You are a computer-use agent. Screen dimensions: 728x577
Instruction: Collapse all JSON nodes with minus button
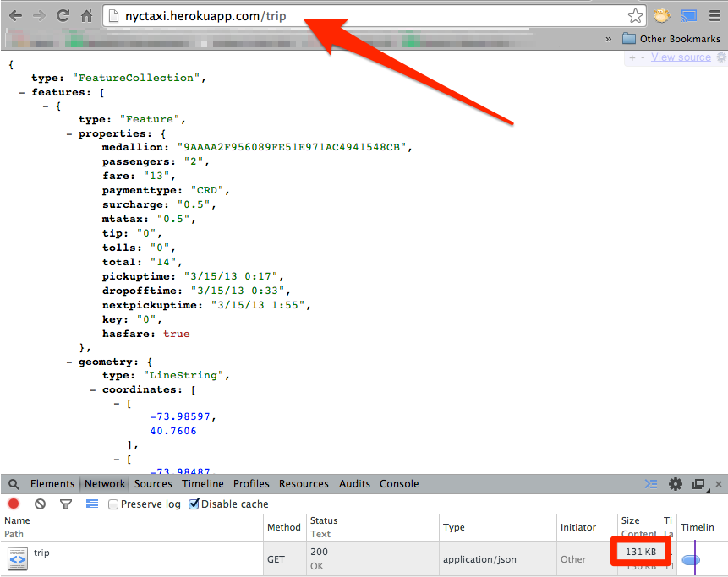(643, 57)
